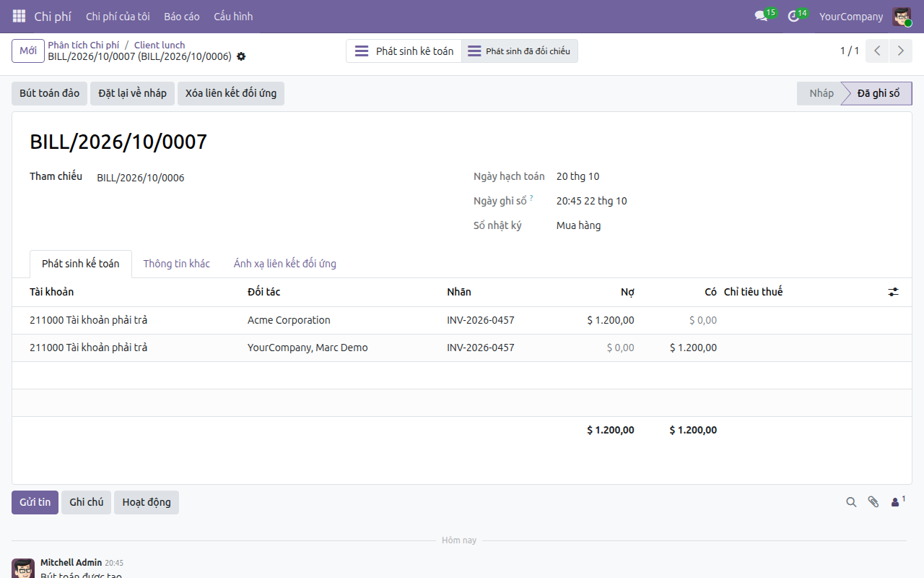Switch to Ánh xạ liên kết đối ứng tab
924x578 pixels.
coord(285,264)
